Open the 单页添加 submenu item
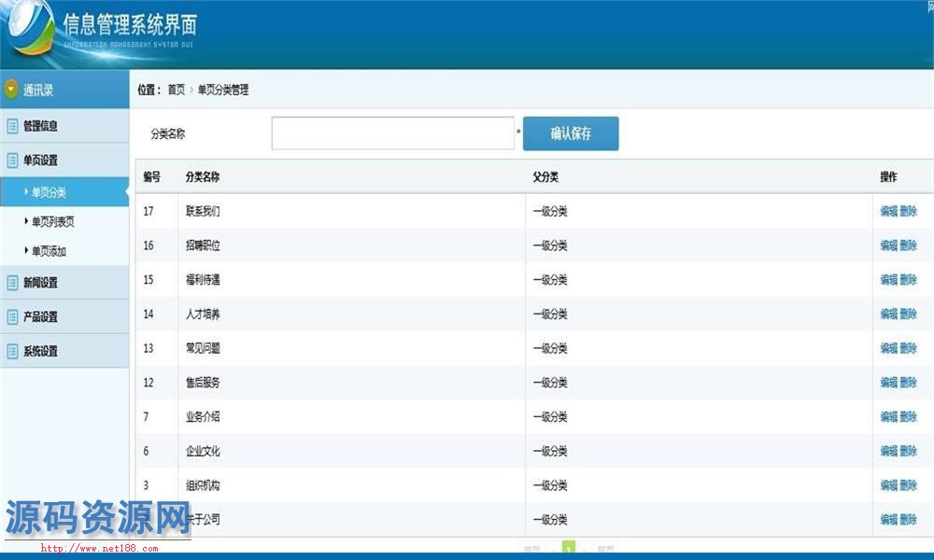The height and width of the screenshot is (560, 934). [x=49, y=251]
